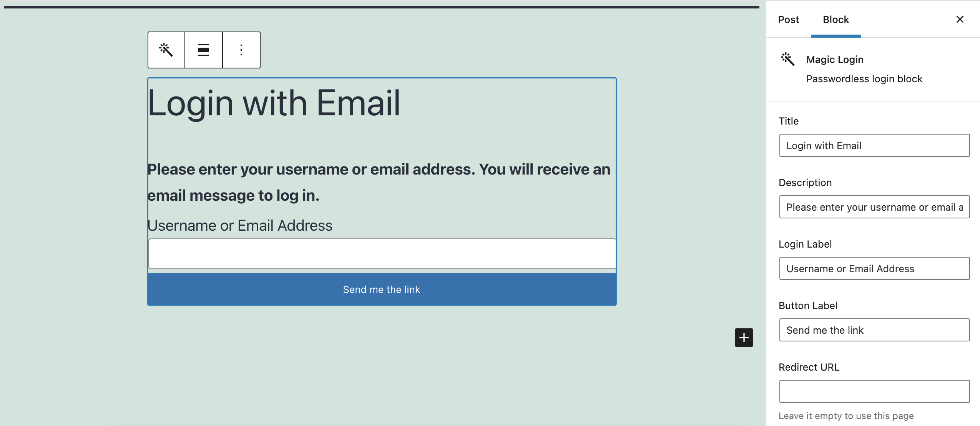Screen dimensions: 980x426
Task: Click the block options three-dot menu icon
Action: pos(241,50)
